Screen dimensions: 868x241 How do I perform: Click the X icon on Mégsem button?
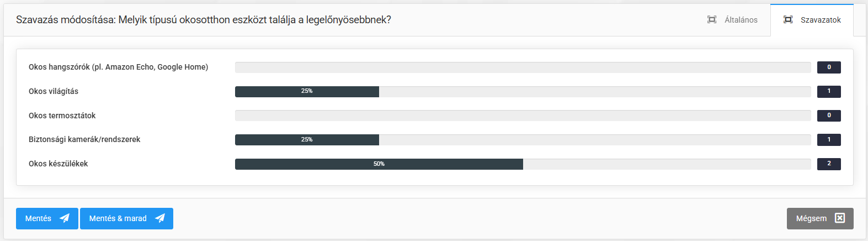[x=840, y=218]
